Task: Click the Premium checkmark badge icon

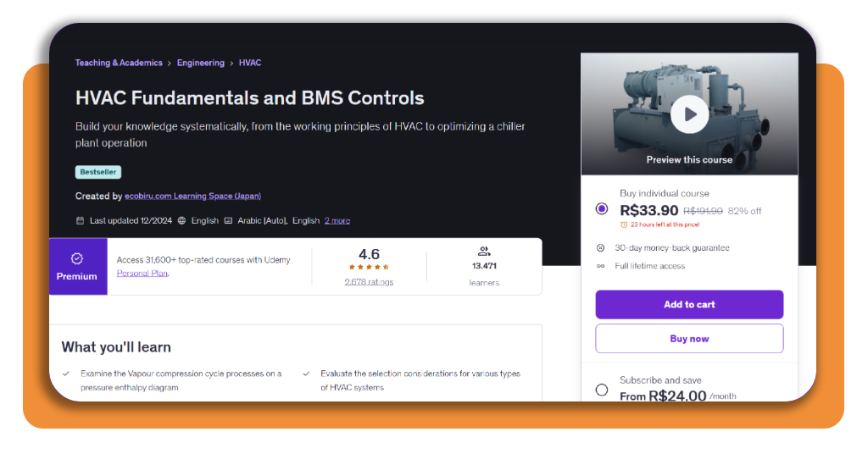Action: tap(77, 258)
